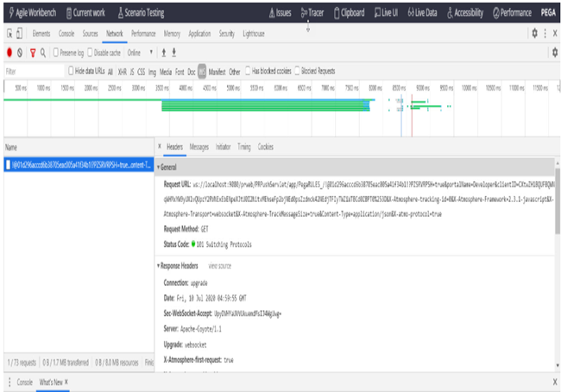Screen dimensions: 561x392
Task: Switch to the Console tab
Action: (x=66, y=33)
